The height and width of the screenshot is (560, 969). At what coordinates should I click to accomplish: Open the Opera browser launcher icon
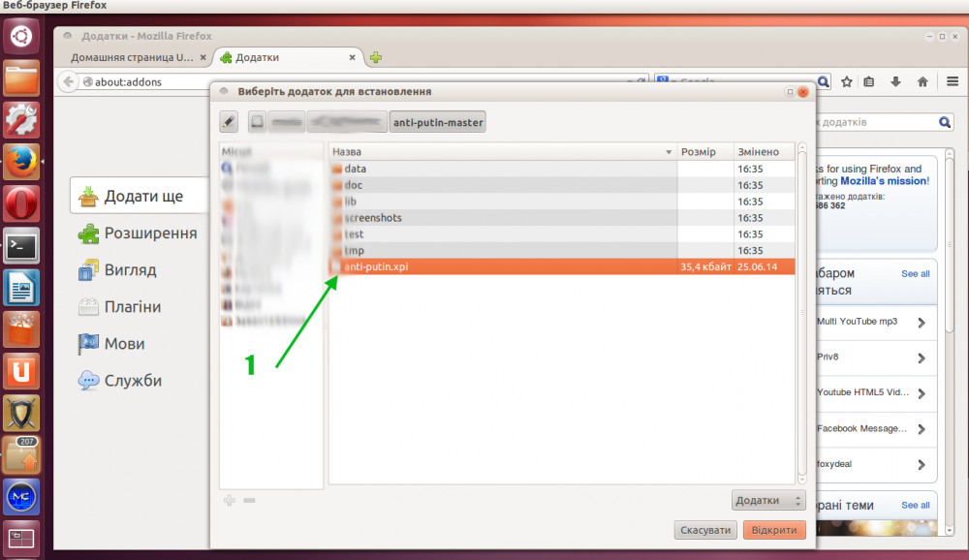pyautogui.click(x=21, y=204)
